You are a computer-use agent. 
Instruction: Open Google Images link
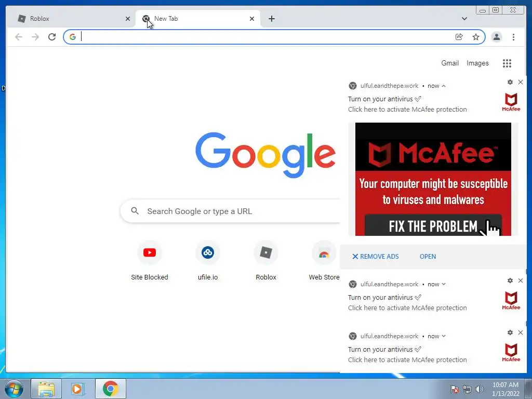(477, 63)
